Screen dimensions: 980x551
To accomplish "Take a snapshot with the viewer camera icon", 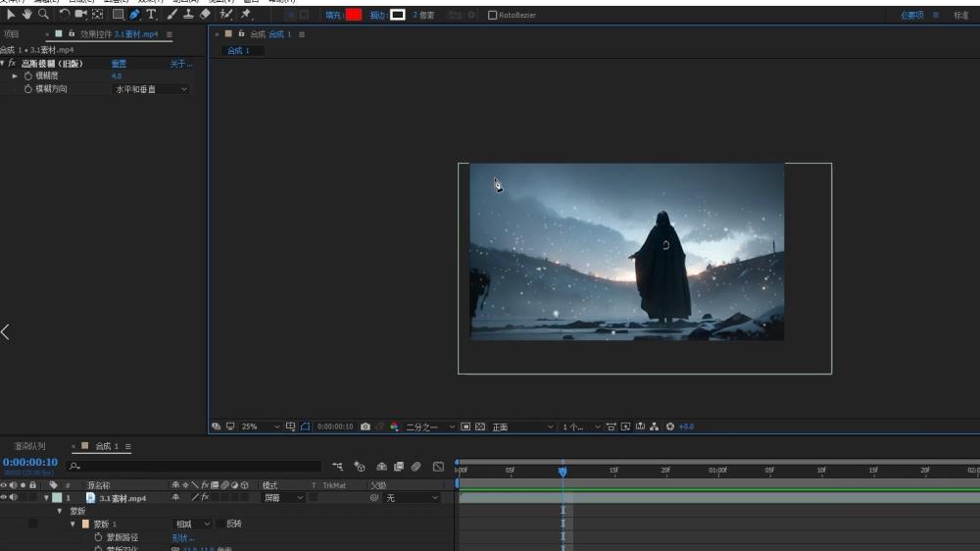I will point(365,426).
